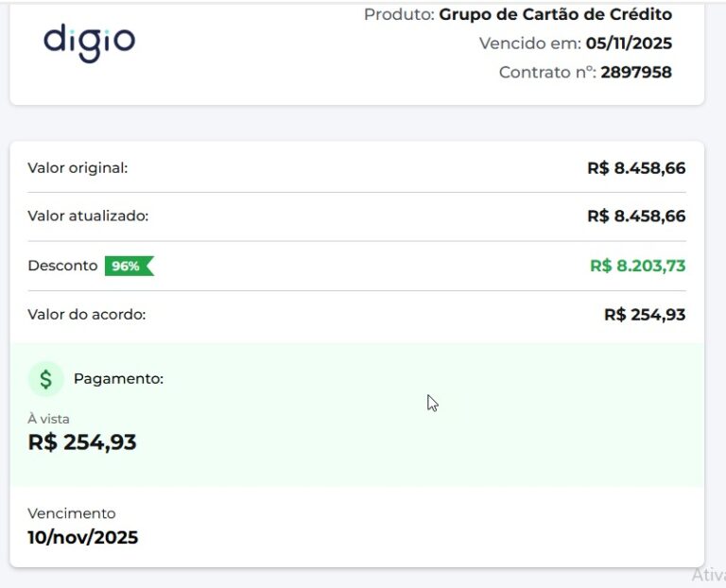Click the Valor original amount R$ 8.458,66
Screen dimensions: 726x588
point(636,168)
